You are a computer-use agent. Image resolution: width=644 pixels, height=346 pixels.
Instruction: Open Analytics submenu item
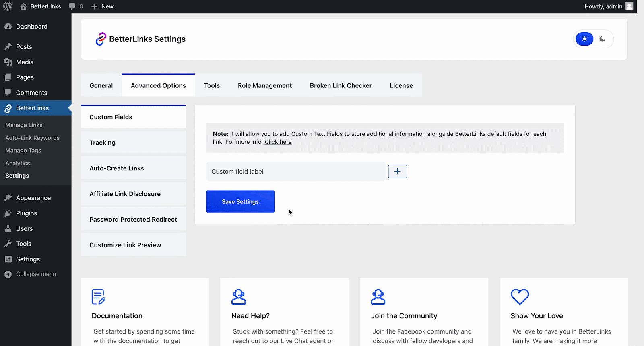[x=18, y=163]
